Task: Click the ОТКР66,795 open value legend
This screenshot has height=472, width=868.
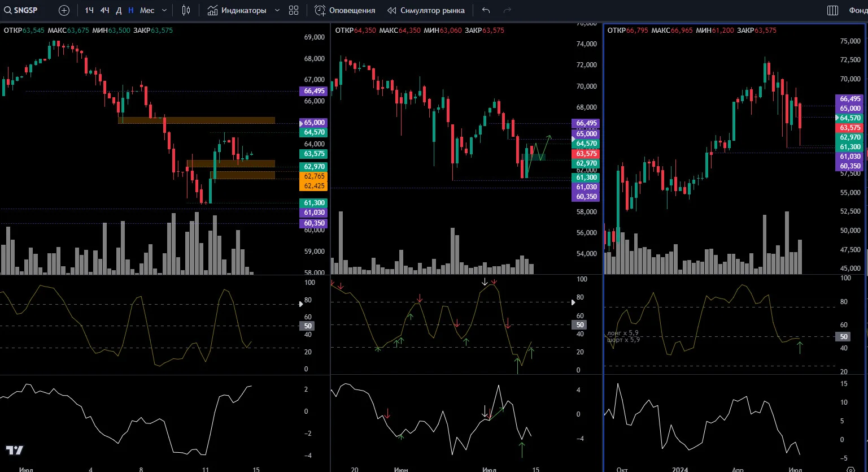Action: click(627, 31)
